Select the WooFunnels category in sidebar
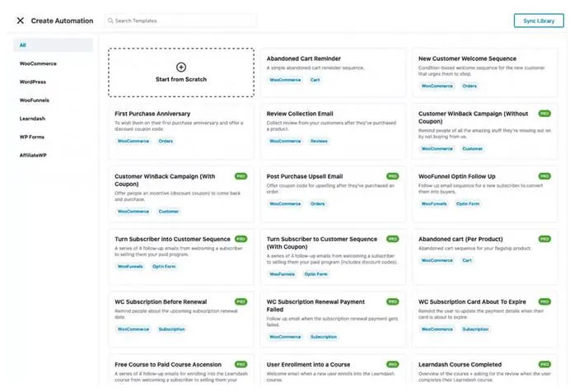The image size is (579, 392). point(35,100)
